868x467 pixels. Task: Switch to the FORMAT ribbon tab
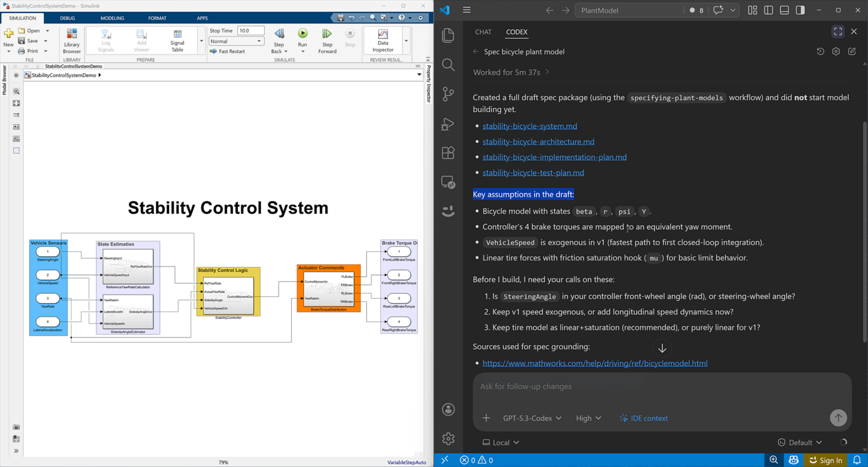coord(157,18)
